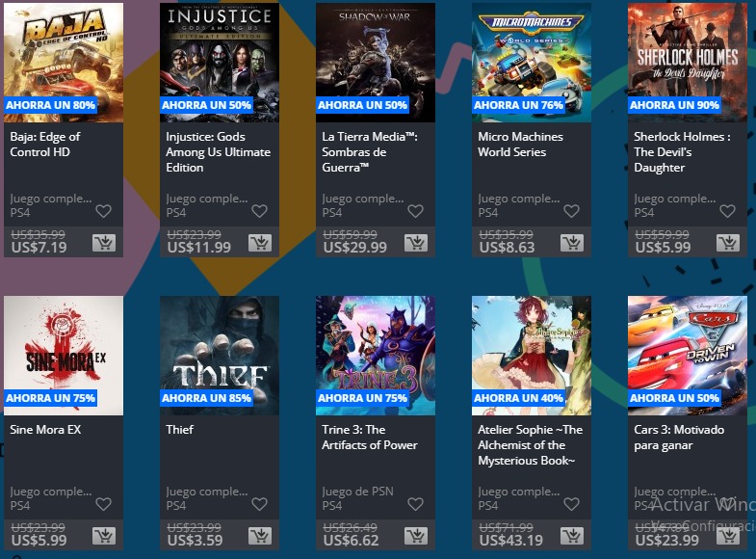Toggle wishlist heart for Micro Machines
Screen dimensions: 756x559
[x=571, y=211]
